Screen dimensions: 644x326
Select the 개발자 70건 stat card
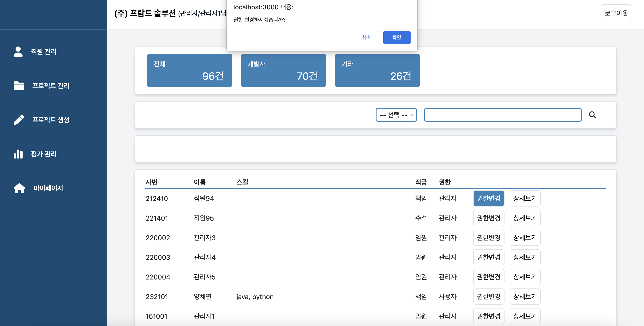coord(283,70)
